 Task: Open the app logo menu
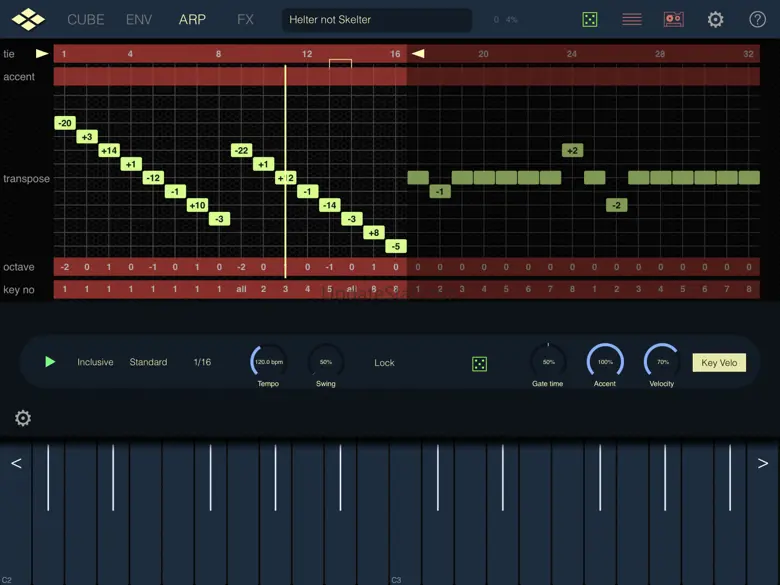pyautogui.click(x=28, y=19)
